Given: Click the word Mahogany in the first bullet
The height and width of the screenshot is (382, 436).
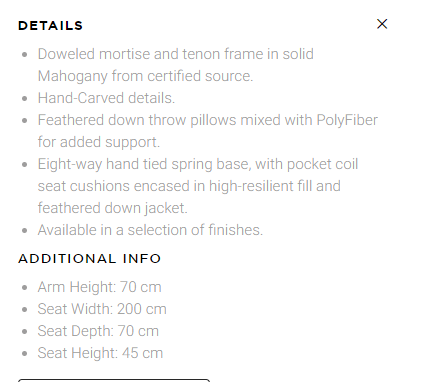Looking at the screenshot, I should [72, 76].
